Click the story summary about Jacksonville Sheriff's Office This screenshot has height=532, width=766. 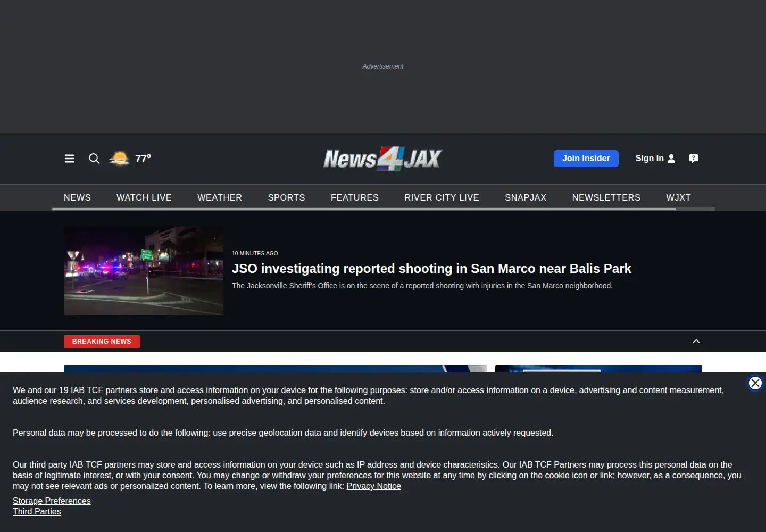click(422, 286)
